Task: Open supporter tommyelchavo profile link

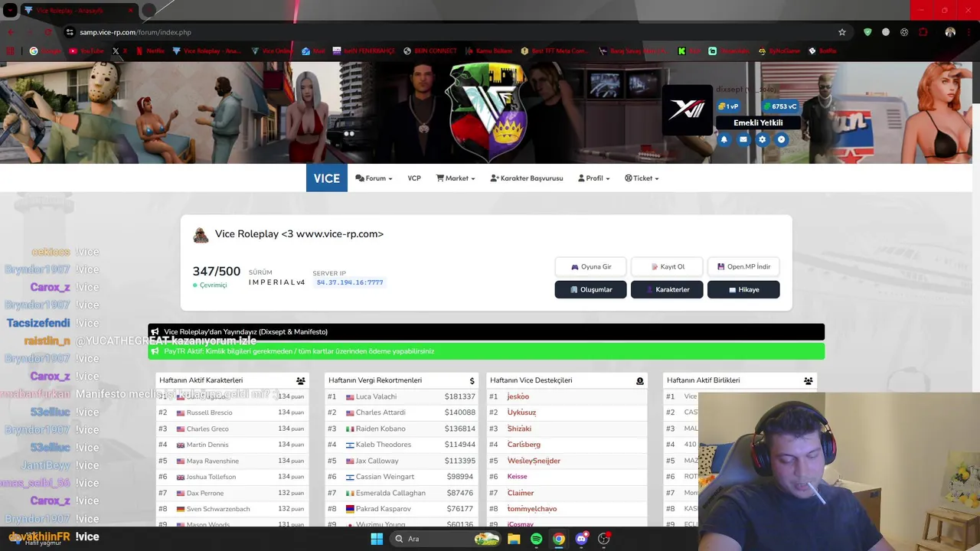Action: tap(532, 509)
